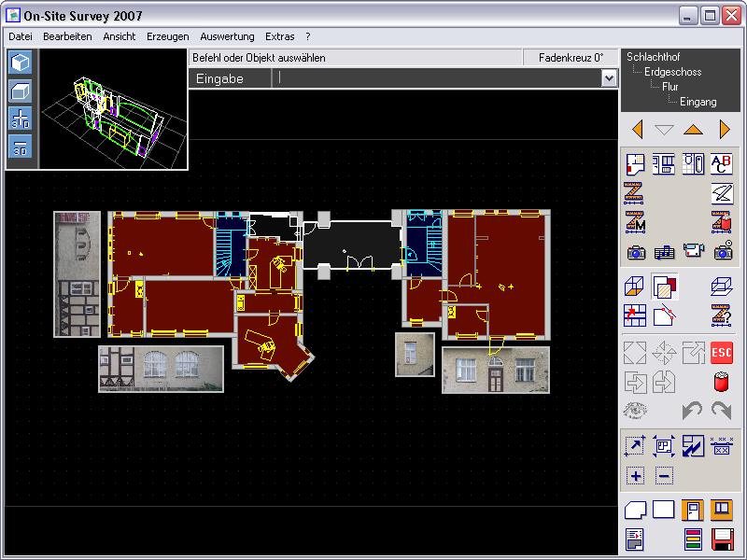Click the zoom in plus button

pyautogui.click(x=636, y=476)
